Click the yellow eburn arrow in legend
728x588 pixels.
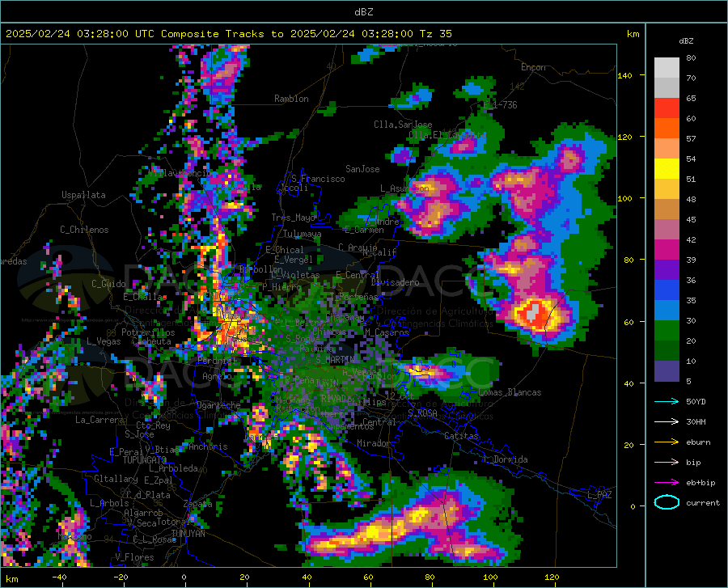point(667,442)
